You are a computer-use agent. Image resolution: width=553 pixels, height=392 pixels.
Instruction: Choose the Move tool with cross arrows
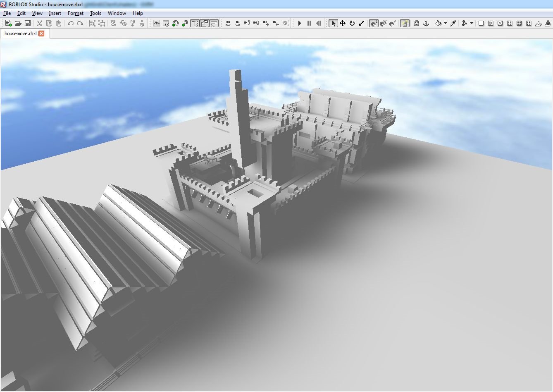[x=343, y=24]
